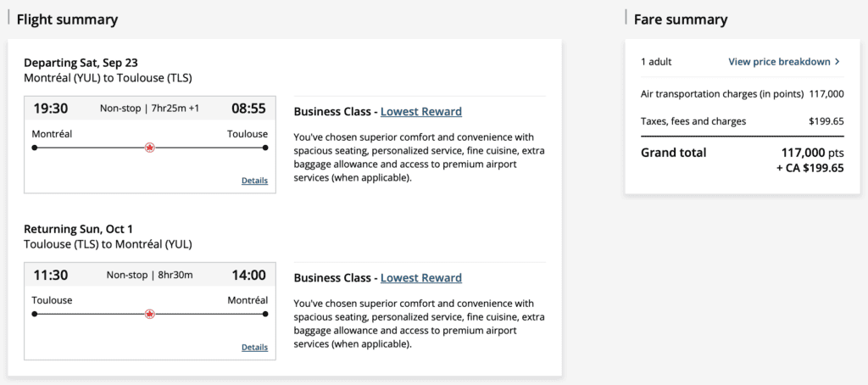The width and height of the screenshot is (868, 385).
Task: Open View price breakdown link
Action: coord(778,62)
